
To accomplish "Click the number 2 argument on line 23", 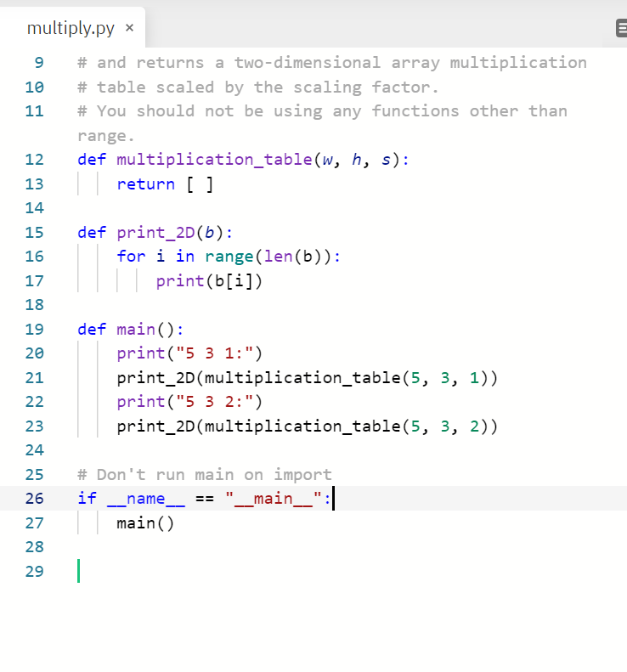I will [474, 426].
